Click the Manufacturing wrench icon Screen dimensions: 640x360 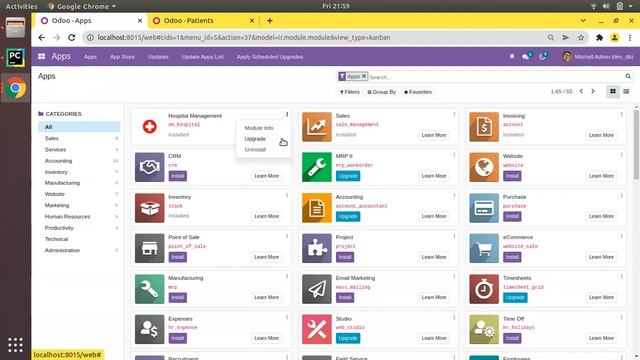point(149,289)
